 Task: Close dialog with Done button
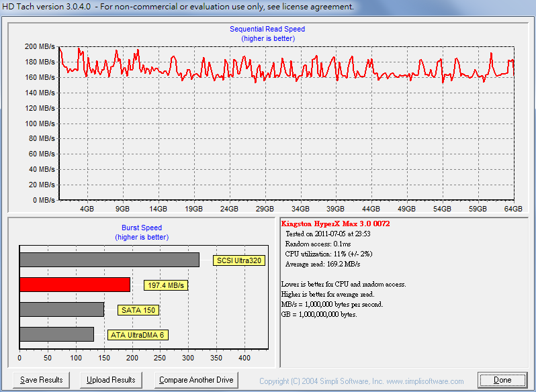pyautogui.click(x=502, y=380)
